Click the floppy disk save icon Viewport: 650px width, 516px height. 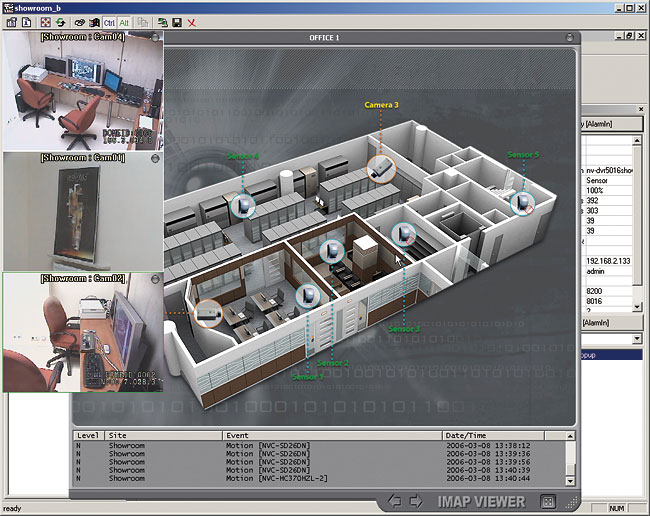[x=177, y=22]
